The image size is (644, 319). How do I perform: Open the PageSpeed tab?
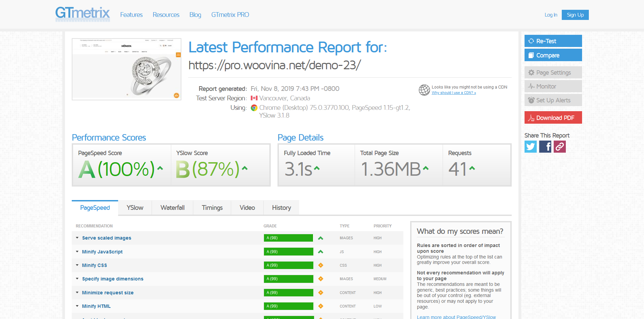[x=95, y=207]
